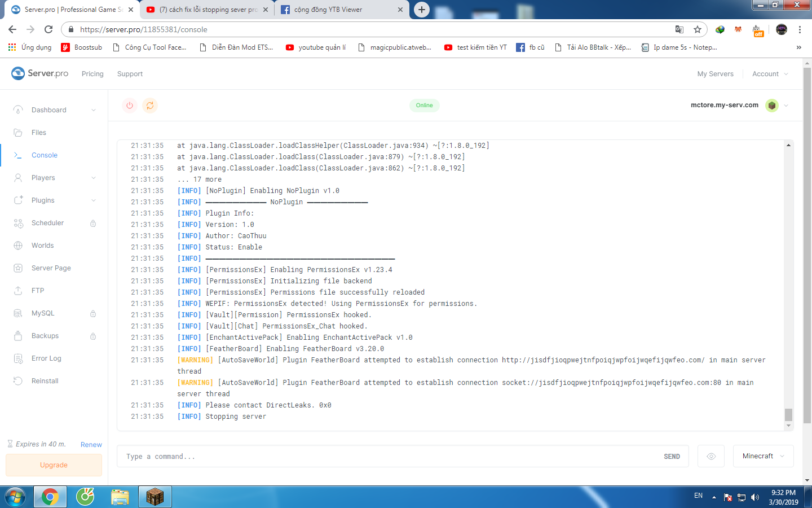Open the Scheduler icon in sidebar
The height and width of the screenshot is (508, 812).
coord(18,223)
